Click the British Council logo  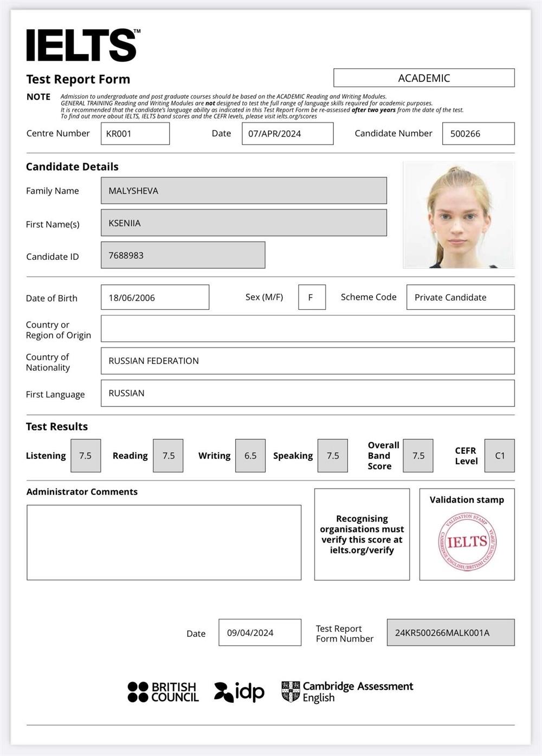point(163,692)
